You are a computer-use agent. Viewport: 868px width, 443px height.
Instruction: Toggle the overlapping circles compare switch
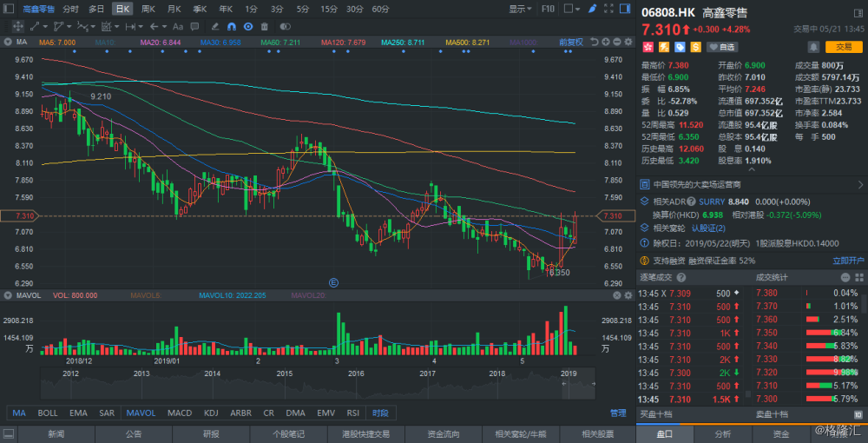pyautogui.click(x=285, y=26)
